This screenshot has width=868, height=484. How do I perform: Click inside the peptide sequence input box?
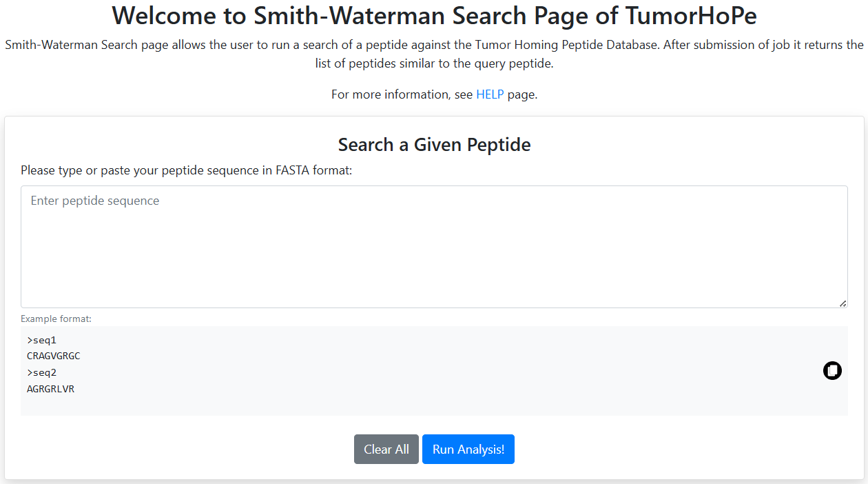(434, 245)
